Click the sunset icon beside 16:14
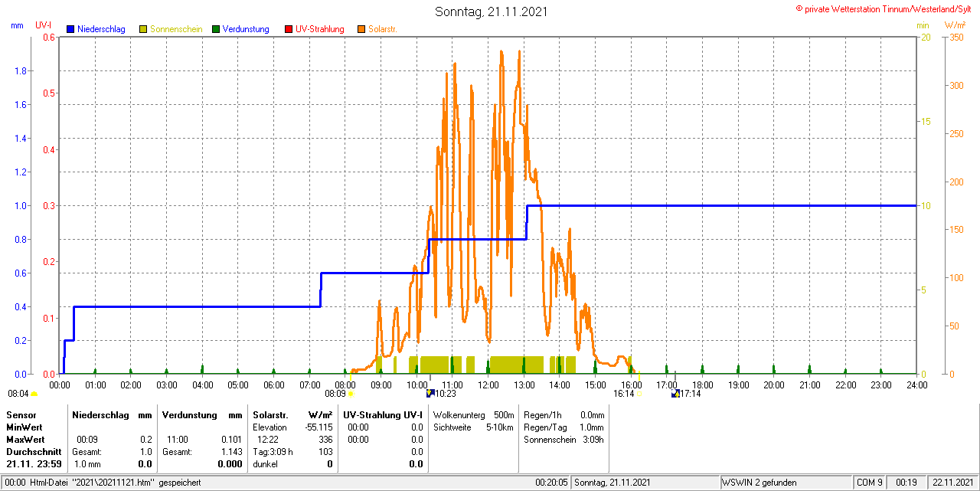 point(639,394)
